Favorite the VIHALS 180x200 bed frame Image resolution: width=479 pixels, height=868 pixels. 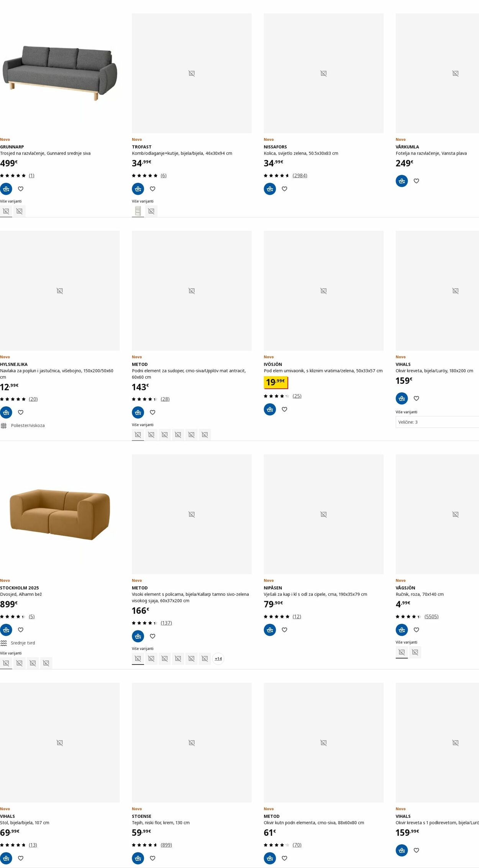[x=416, y=398]
